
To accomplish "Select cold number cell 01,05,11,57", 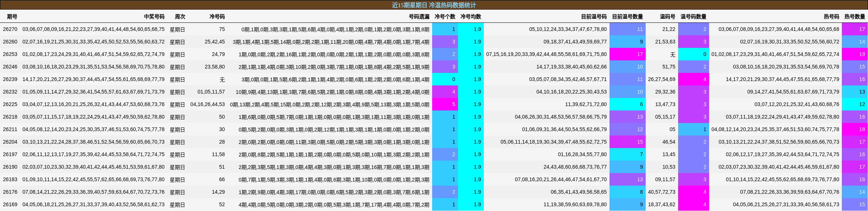I will tap(211, 92).
